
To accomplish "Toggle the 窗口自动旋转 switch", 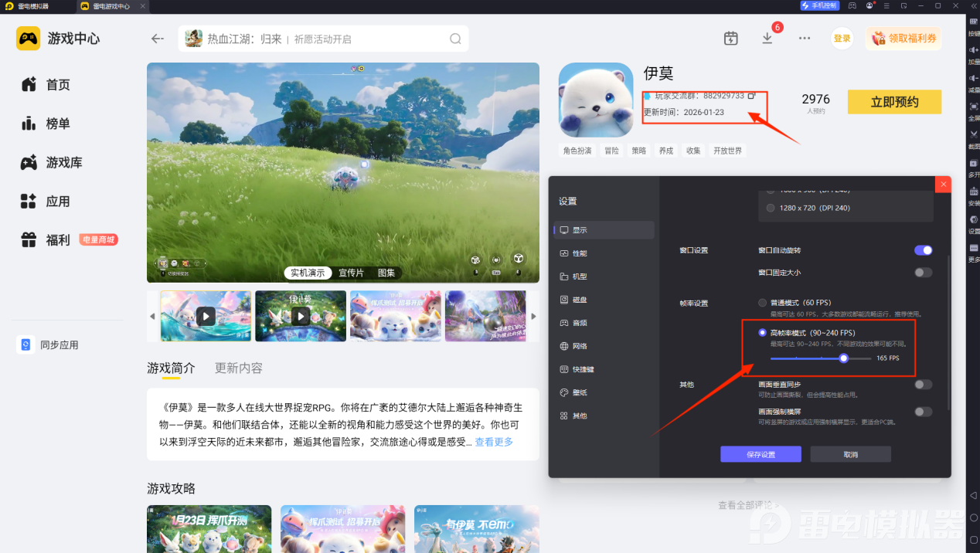I will 923,250.
